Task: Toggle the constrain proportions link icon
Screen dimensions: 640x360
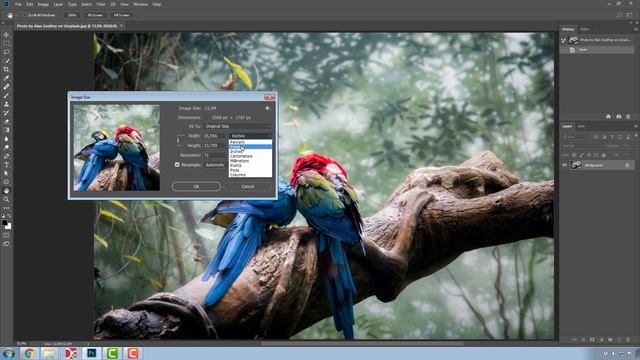Action: [x=178, y=140]
